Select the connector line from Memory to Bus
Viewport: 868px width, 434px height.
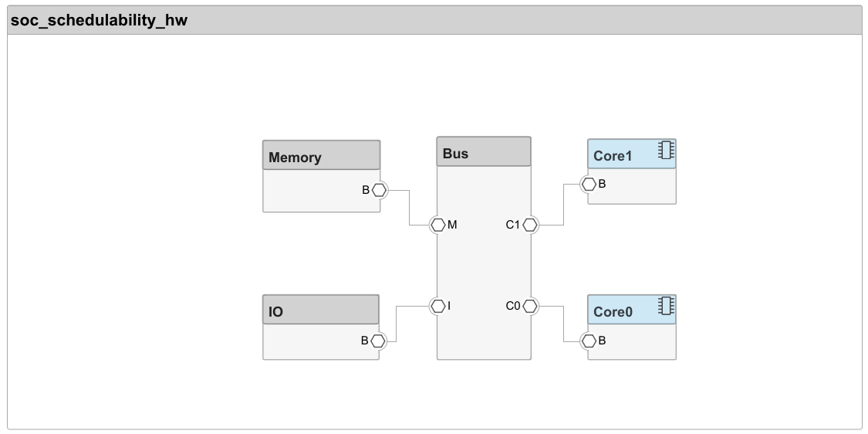click(x=409, y=207)
